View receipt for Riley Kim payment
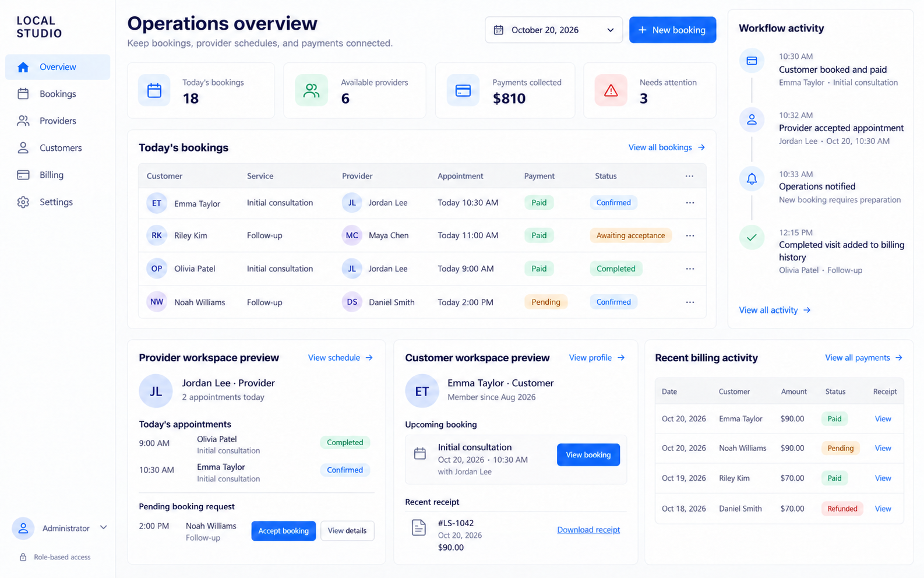Viewport: 924px width, 578px height. point(883,478)
